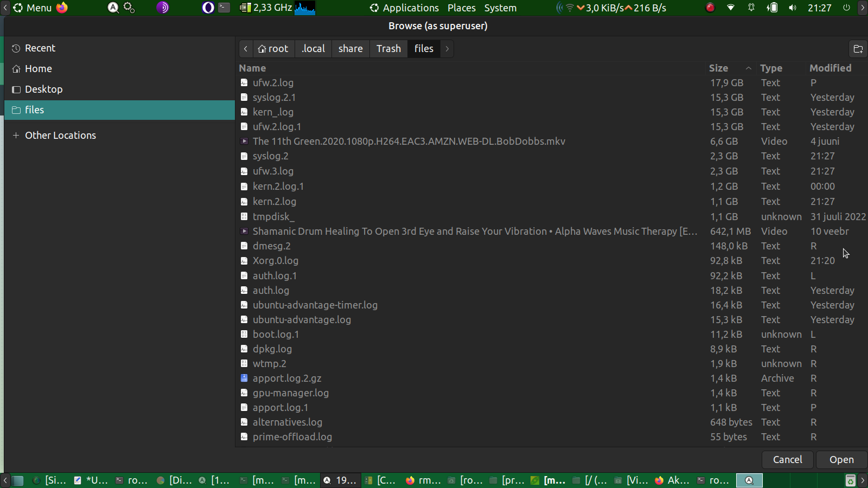Select Recent in the sidebar
The height and width of the screenshot is (488, 868).
tap(119, 48)
